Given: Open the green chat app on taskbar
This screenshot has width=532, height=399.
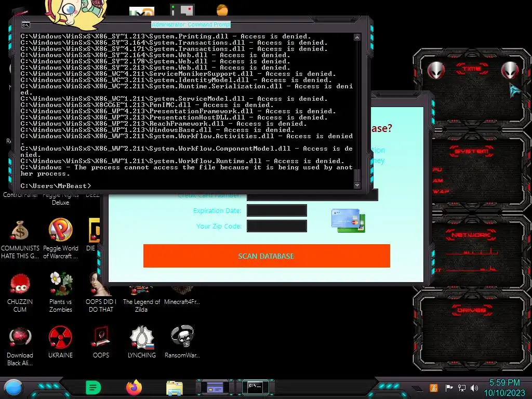Looking at the screenshot, I should click(94, 388).
